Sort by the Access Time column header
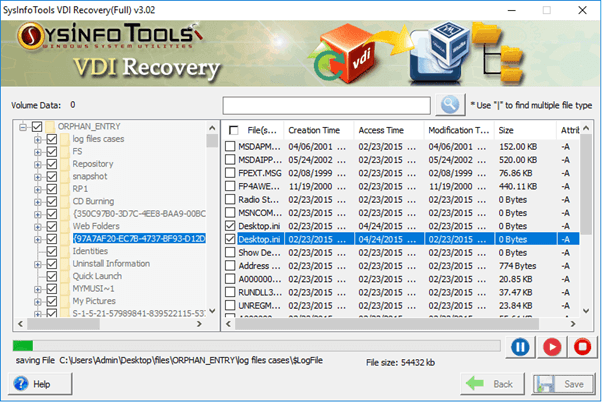Screen dimensions: 602x403 (x=389, y=130)
